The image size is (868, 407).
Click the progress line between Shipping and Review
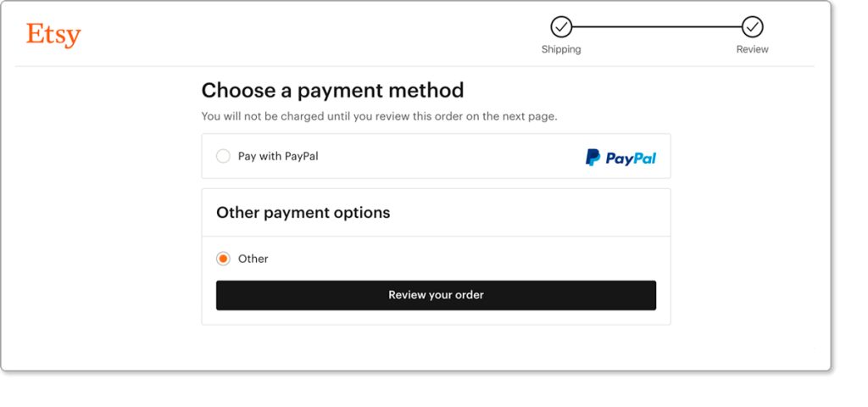(x=657, y=26)
